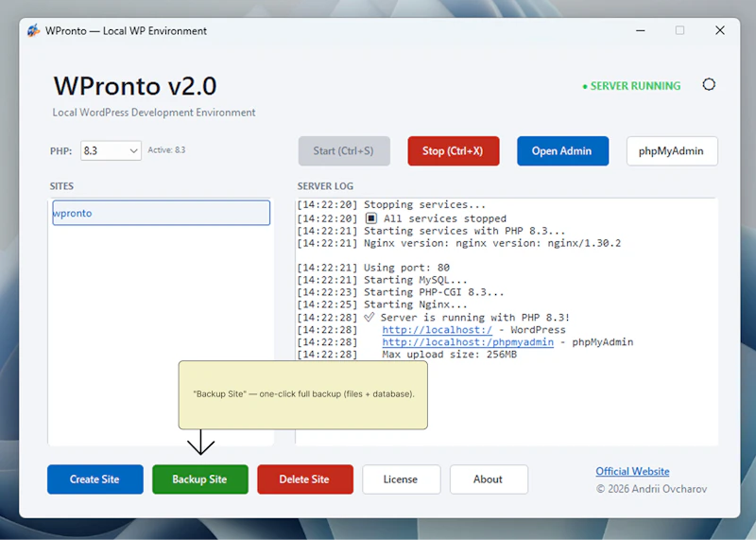Click the 'All services stopped' log line
756x540 pixels.
(x=402, y=218)
